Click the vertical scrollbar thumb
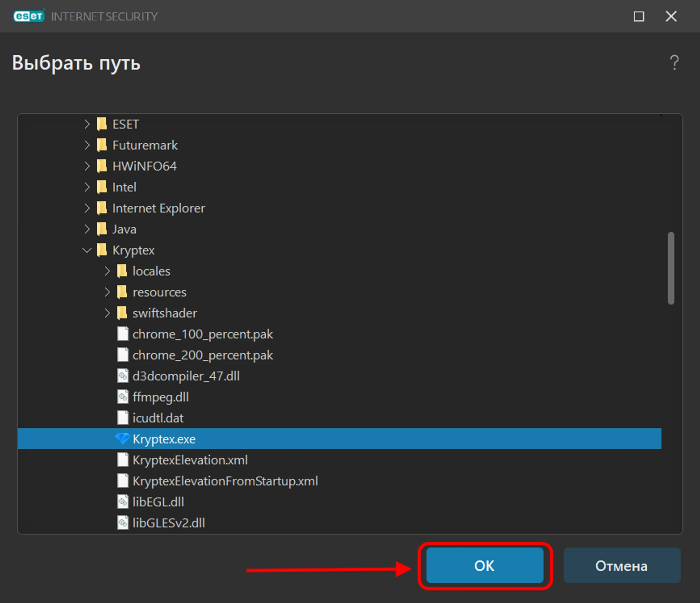Viewport: 700px width, 603px height. click(671, 268)
